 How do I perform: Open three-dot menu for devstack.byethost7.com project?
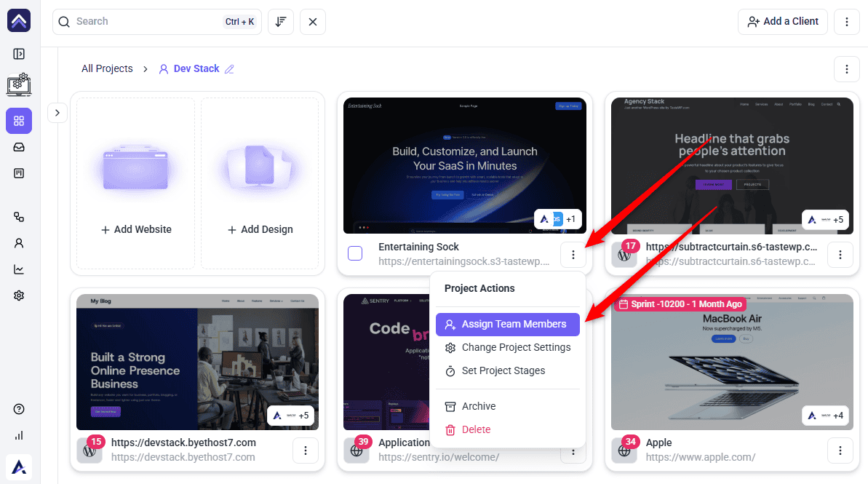click(305, 451)
